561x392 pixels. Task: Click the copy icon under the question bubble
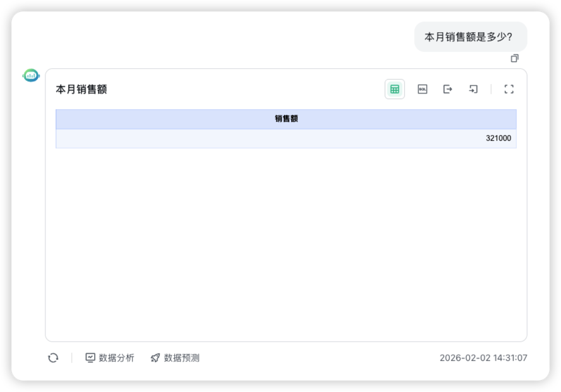pyautogui.click(x=515, y=58)
